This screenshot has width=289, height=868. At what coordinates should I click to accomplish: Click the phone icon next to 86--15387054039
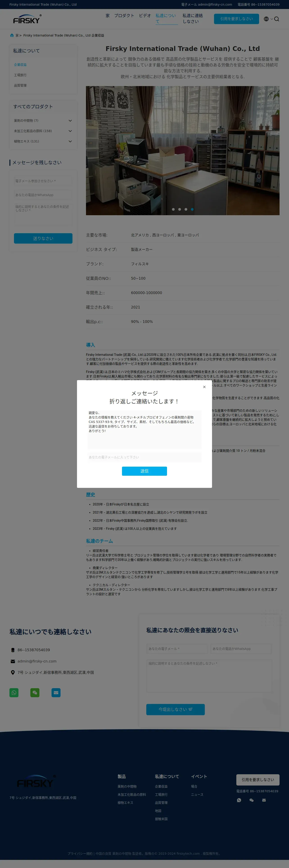(13, 650)
